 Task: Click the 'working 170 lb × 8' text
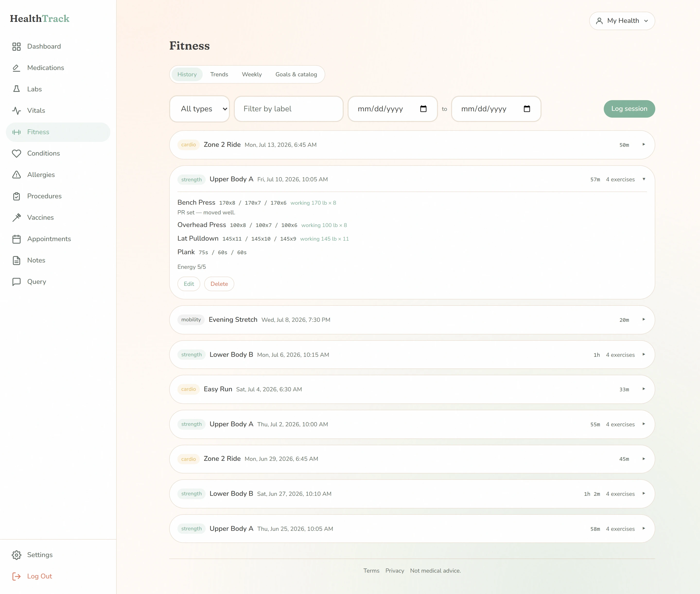tap(313, 203)
